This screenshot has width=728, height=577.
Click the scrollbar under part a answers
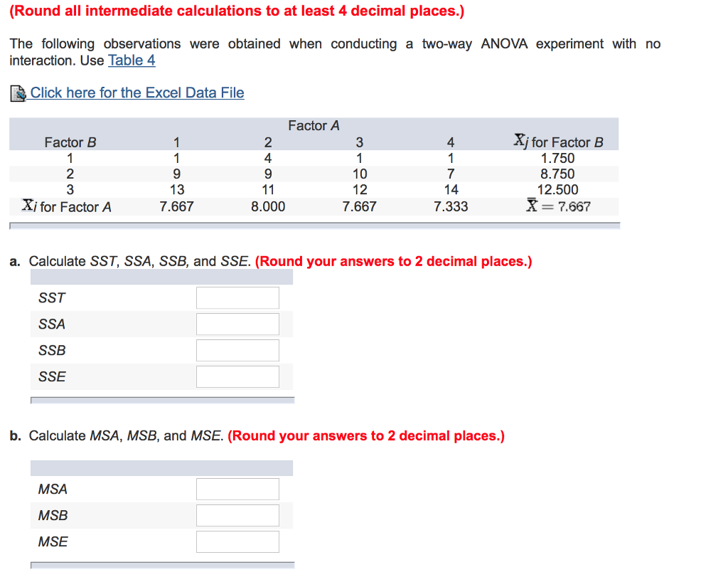(162, 400)
